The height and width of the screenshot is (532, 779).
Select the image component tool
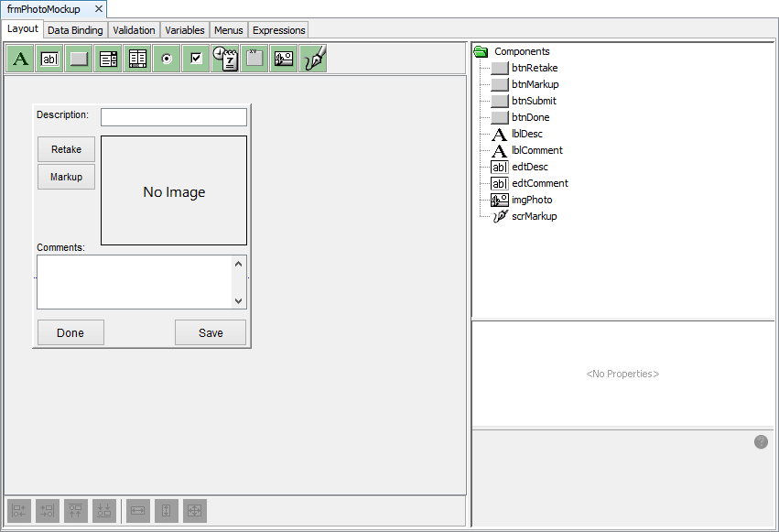click(284, 59)
